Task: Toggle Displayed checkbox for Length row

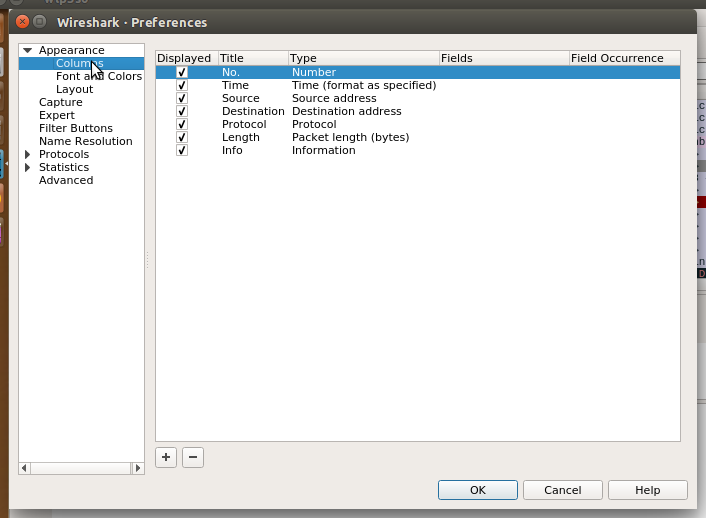Action: point(182,137)
